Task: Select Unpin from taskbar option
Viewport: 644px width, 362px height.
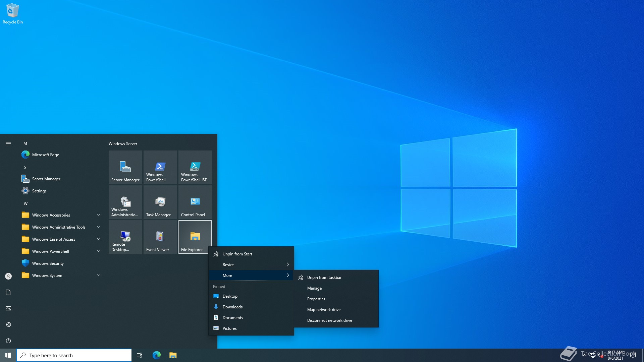Action: [324, 278]
